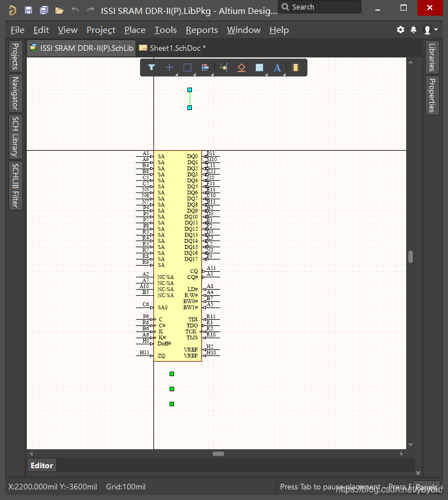Screen dimensions: 448x500
Task: Click the topmost green square below the component
Action: [x=172, y=374]
